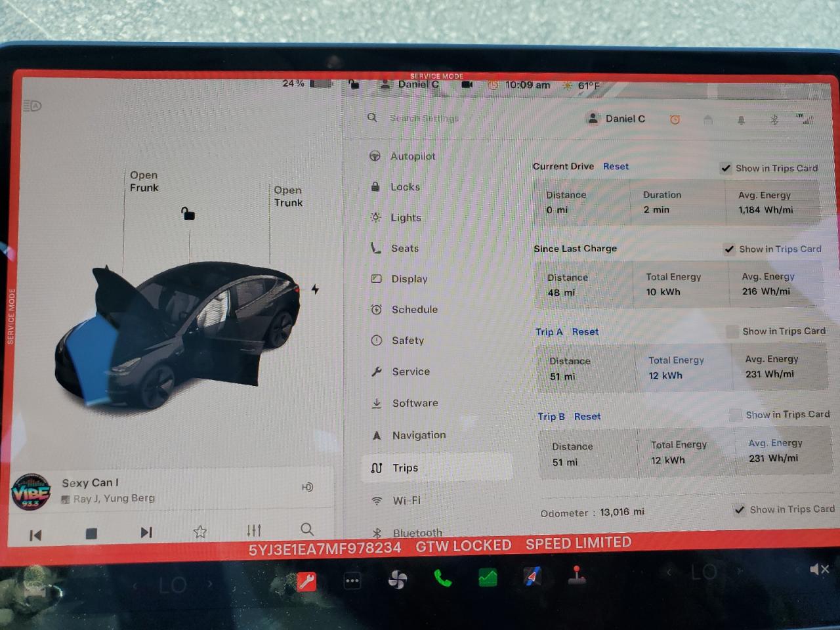This screenshot has width=840, height=630.
Task: Tap the battery 24% indicator
Action: pyautogui.click(x=307, y=83)
